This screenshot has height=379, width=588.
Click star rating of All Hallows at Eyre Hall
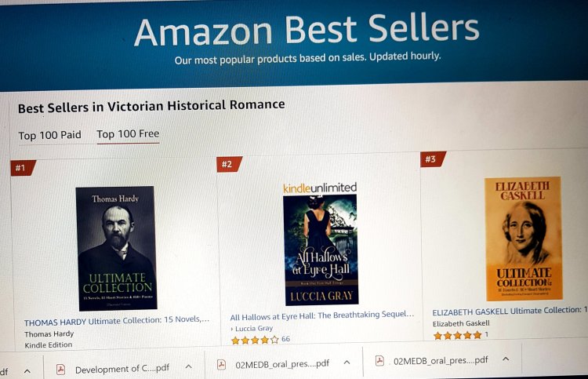click(254, 340)
